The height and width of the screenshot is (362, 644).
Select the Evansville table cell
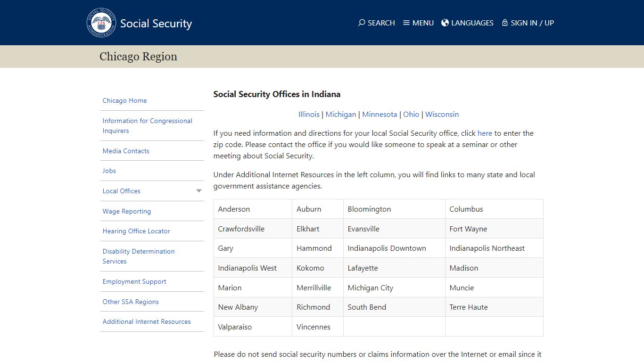394,229
